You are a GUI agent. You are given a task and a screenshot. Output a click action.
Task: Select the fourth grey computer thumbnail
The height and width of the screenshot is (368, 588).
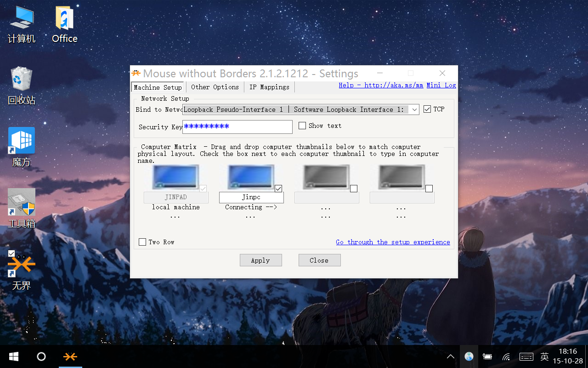(401, 177)
